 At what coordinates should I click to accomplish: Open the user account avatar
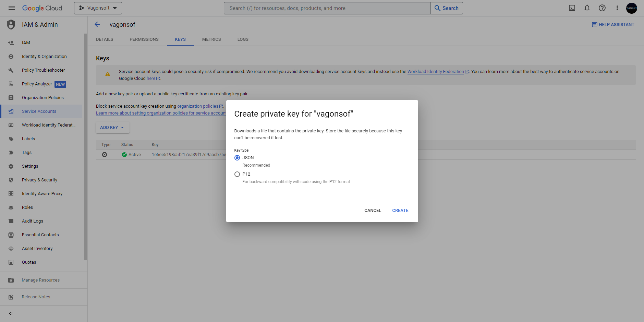tap(632, 8)
